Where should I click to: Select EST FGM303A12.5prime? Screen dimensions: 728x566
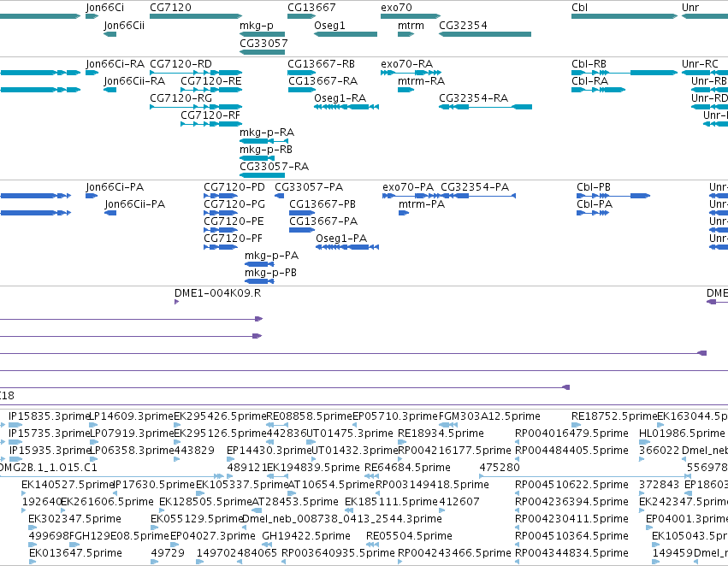[448, 425]
